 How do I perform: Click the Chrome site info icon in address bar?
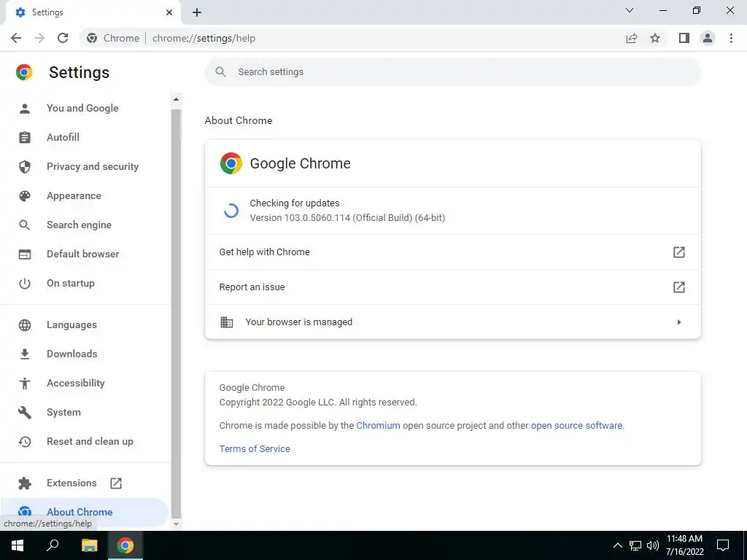92,38
